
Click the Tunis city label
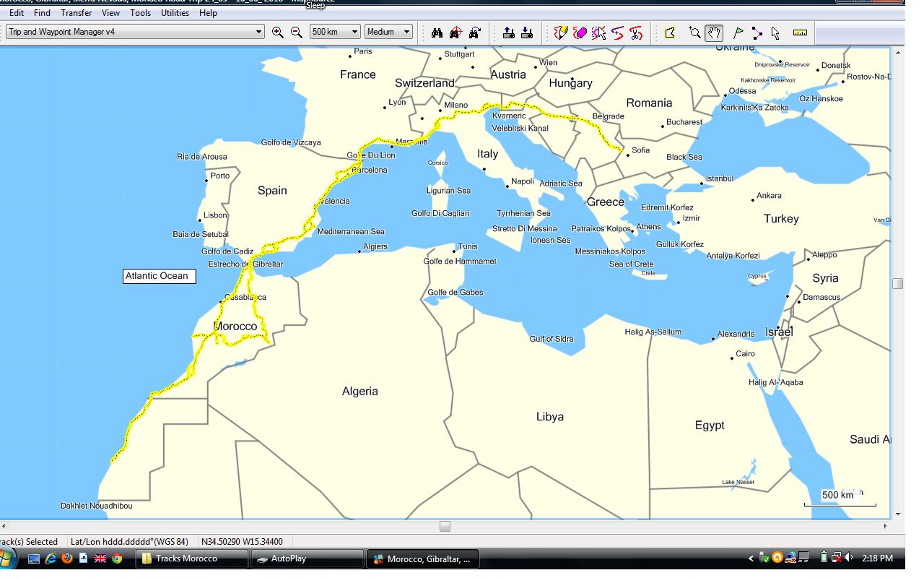click(x=468, y=246)
